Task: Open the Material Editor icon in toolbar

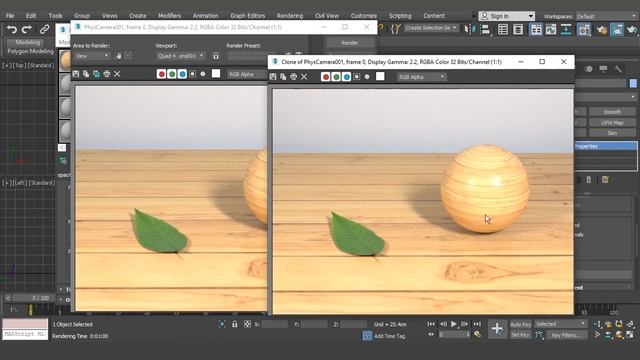Action: tap(584, 29)
